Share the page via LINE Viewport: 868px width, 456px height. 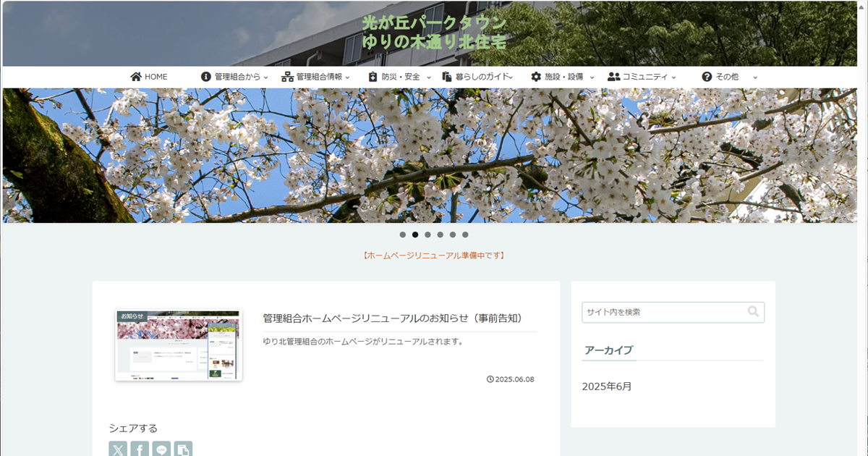(161, 450)
